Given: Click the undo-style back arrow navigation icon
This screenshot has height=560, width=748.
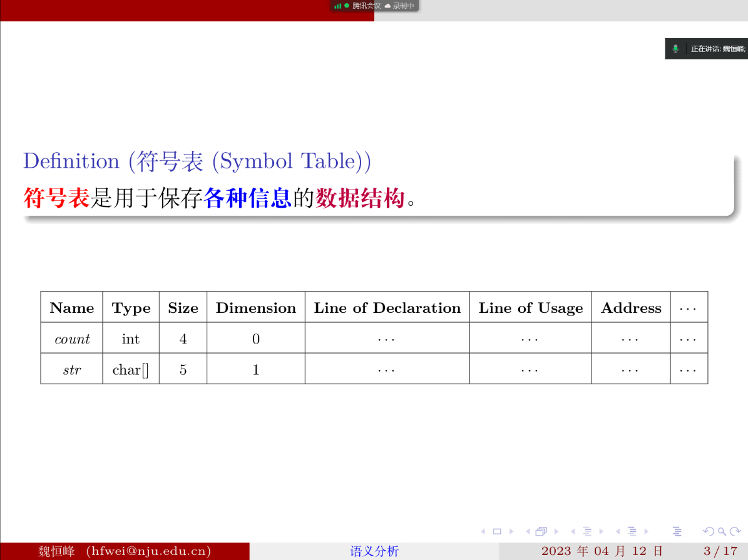Looking at the screenshot, I should tap(709, 531).
